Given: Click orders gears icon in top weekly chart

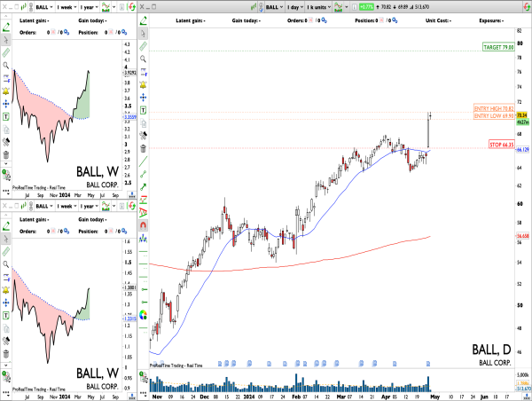Looking at the screenshot, I should [x=66, y=32].
